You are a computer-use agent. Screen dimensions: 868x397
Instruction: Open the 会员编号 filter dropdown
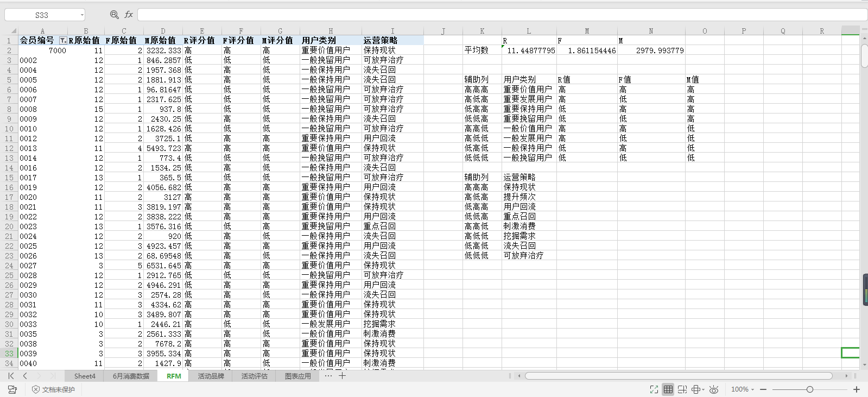[63, 41]
